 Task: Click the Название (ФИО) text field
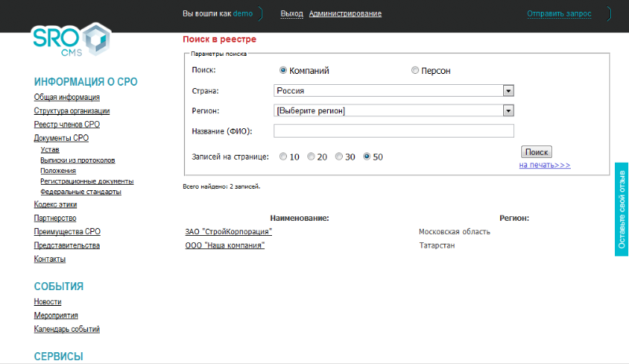pyautogui.click(x=393, y=131)
